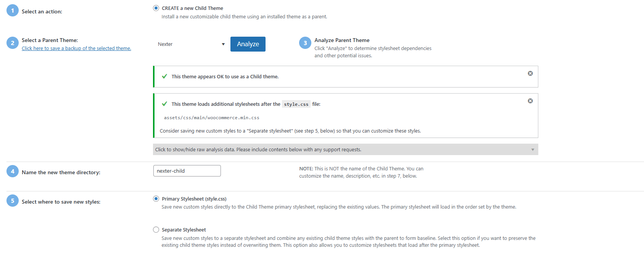
Task: Click the step 5 numbered circle icon
Action: pos(12,200)
